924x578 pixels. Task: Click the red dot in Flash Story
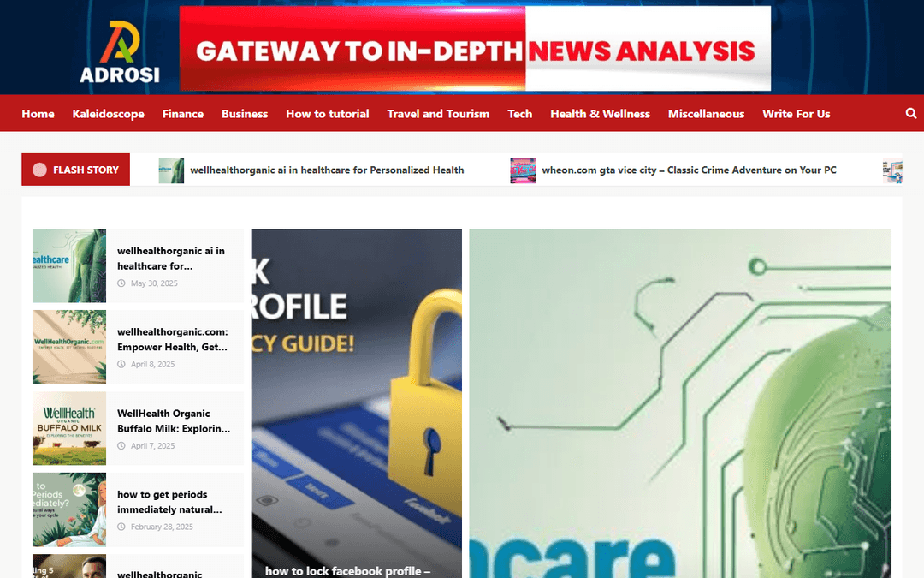pos(39,170)
